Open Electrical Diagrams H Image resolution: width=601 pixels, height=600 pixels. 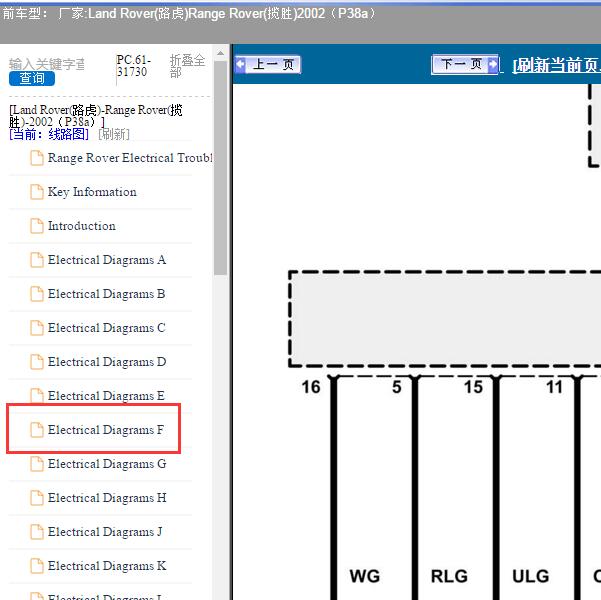(107, 498)
